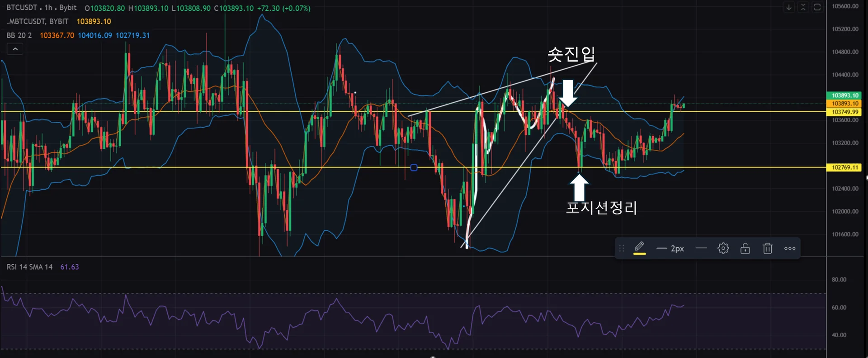Click the BB upper value 104016.09

95,35
